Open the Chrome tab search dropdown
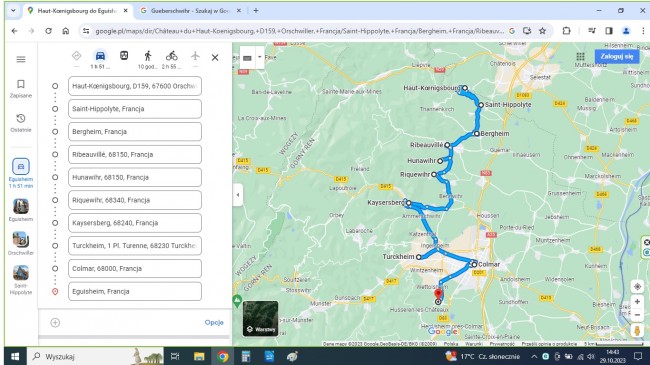The width and height of the screenshot is (650, 365). click(13, 11)
